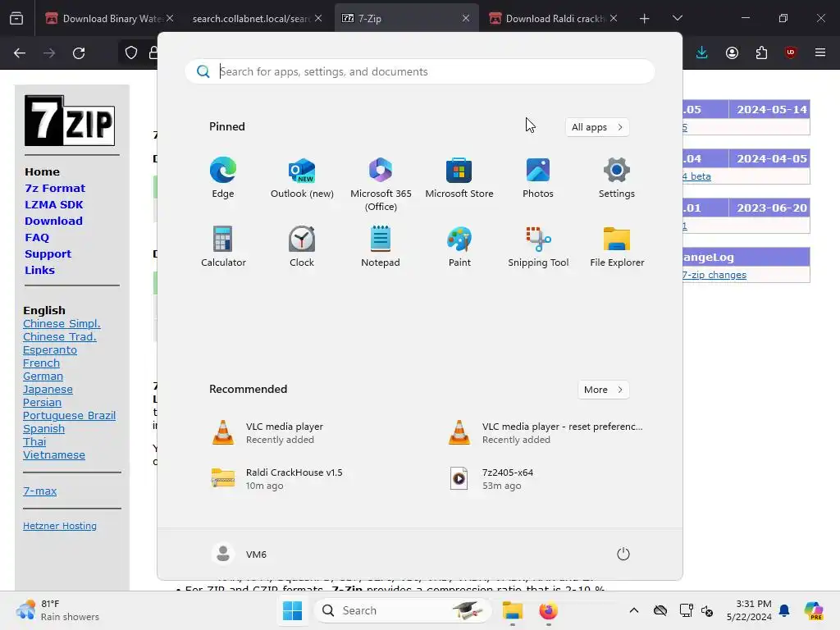Open Firefox downloads panel

[x=702, y=52]
